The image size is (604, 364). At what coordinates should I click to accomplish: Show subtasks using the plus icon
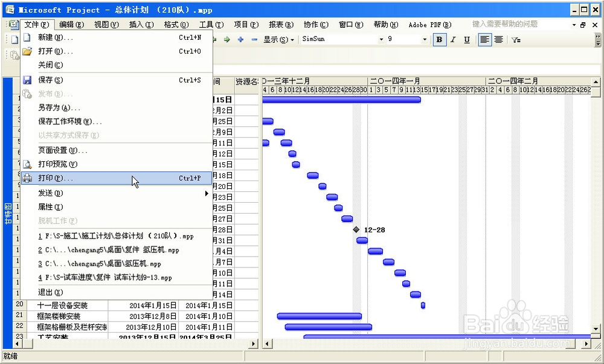click(x=242, y=40)
